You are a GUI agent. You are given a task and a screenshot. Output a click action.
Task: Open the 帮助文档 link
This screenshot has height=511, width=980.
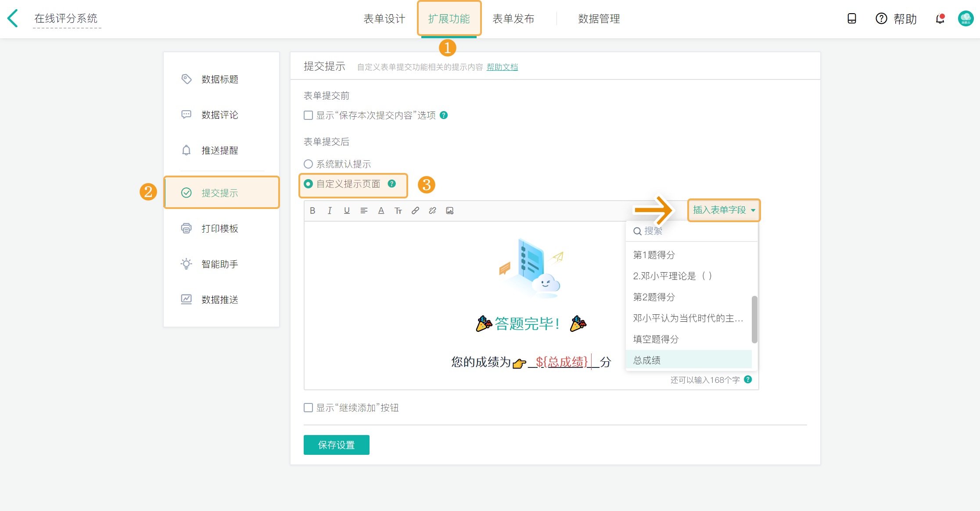pos(502,67)
